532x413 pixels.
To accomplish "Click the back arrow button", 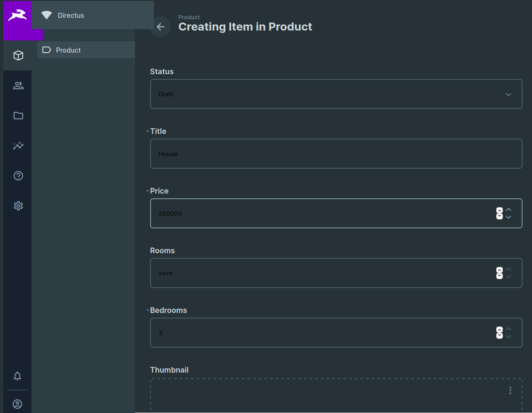I will (160, 27).
